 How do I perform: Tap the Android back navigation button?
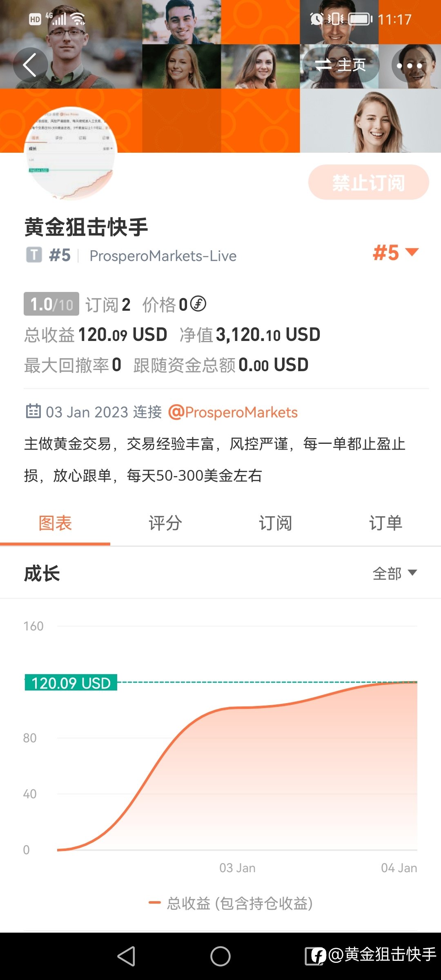126,956
